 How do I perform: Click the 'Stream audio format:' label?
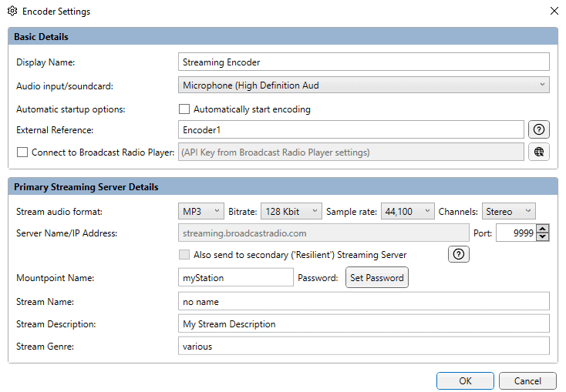coord(59,212)
